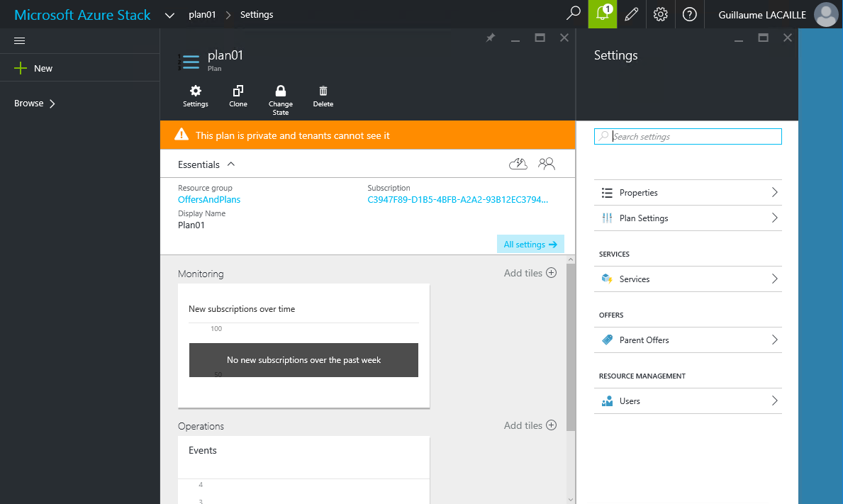
Task: Click the Plan Settings sliders icon
Action: [x=607, y=218]
